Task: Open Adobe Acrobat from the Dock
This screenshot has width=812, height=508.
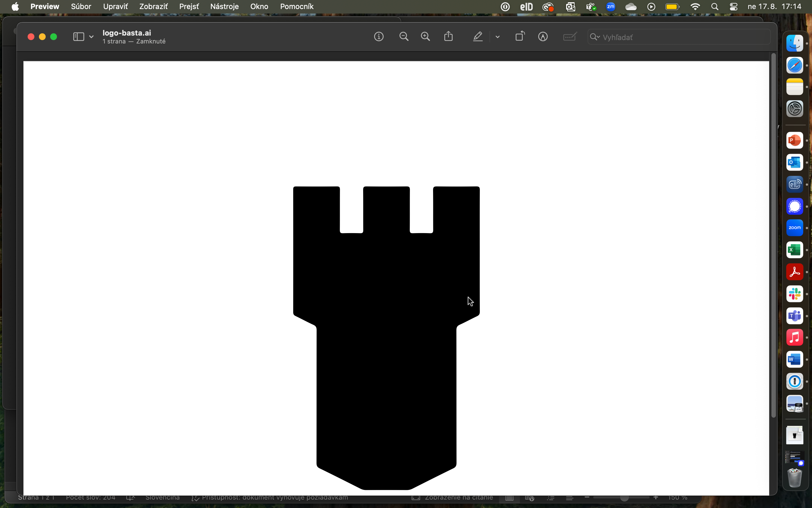Action: pyautogui.click(x=795, y=272)
